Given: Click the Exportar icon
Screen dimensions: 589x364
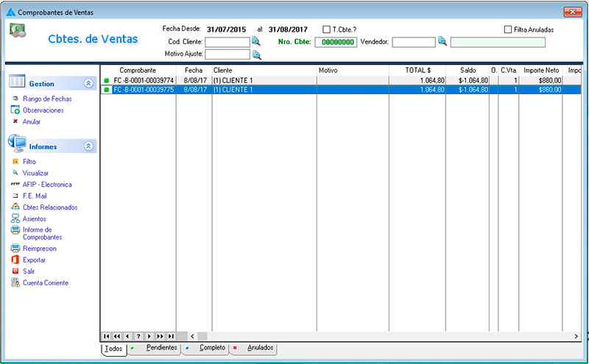Looking at the screenshot, I should point(15,260).
